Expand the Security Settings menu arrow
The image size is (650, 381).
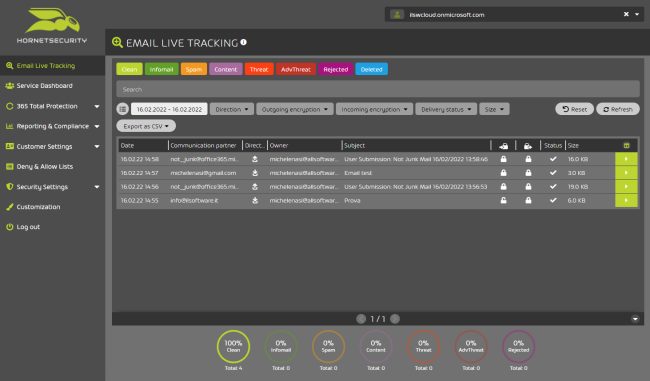click(97, 187)
